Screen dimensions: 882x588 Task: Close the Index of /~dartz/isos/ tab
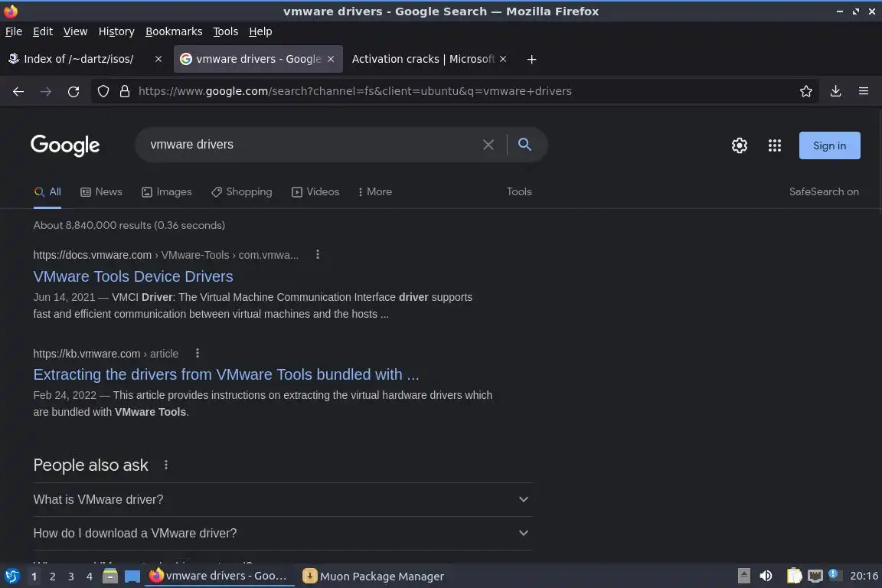pos(158,59)
